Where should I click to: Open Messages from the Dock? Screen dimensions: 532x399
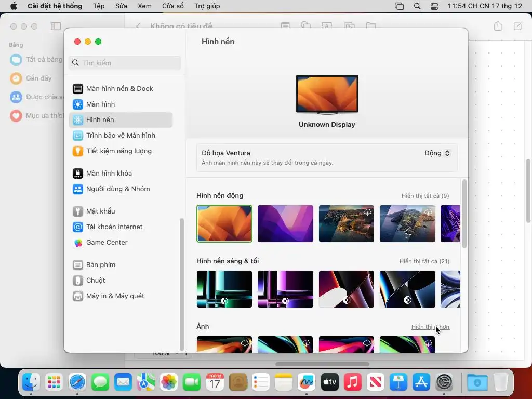tap(100, 382)
